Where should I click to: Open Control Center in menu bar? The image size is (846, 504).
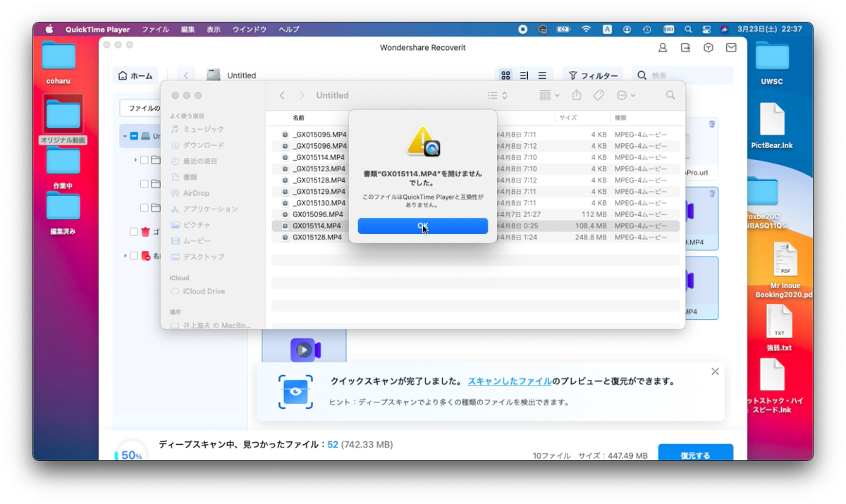click(x=706, y=30)
